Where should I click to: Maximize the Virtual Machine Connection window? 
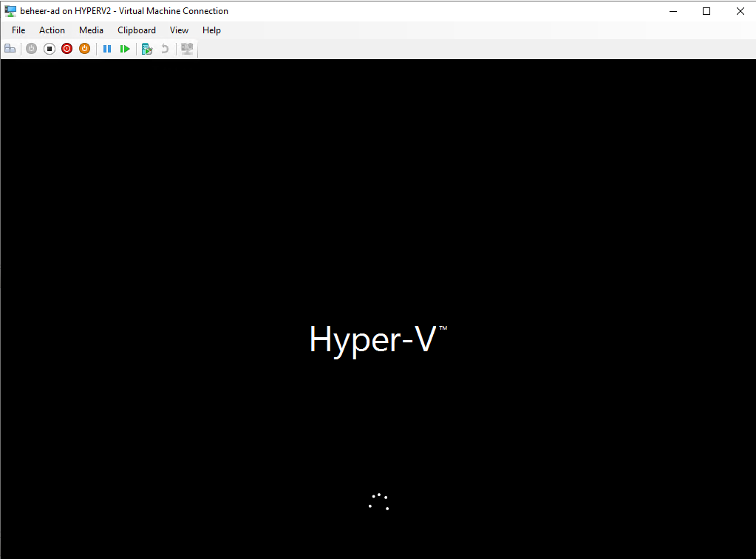[706, 11]
